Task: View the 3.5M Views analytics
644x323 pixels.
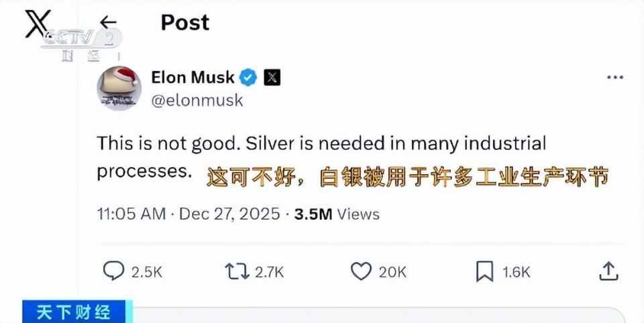Action: coord(337,214)
